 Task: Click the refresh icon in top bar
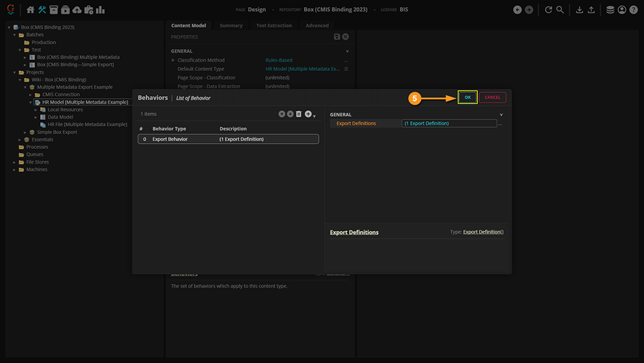(549, 10)
